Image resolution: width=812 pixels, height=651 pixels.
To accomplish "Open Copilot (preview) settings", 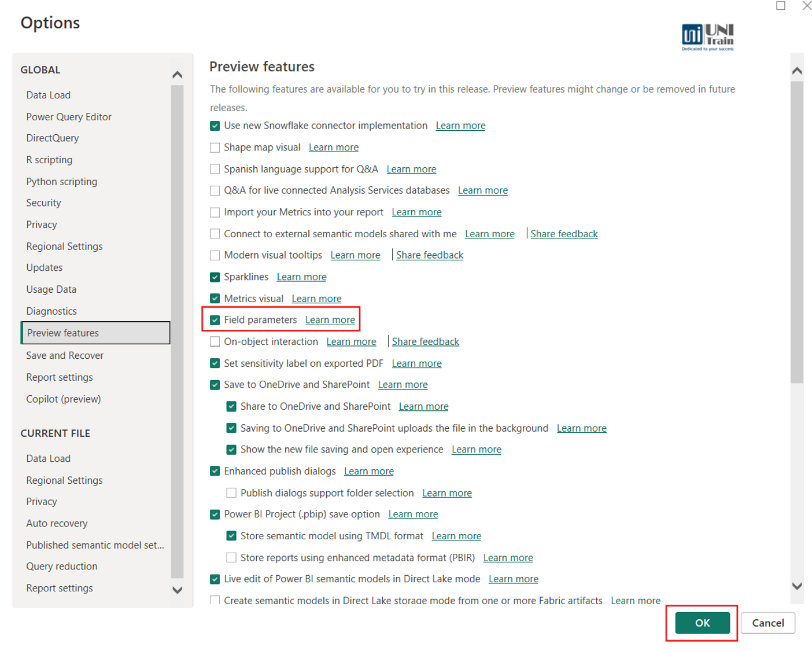I will coord(64,399).
